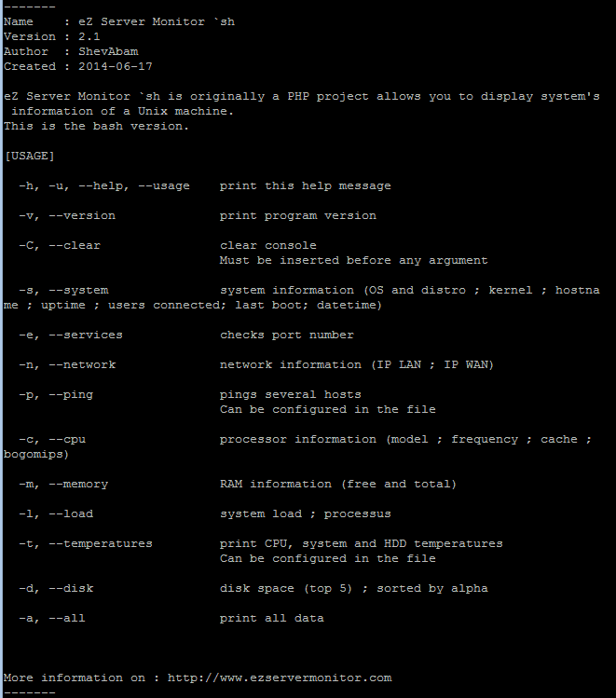This screenshot has height=698, width=616.
Task: Click the [USAGE] heading text
Action: tap(30, 157)
